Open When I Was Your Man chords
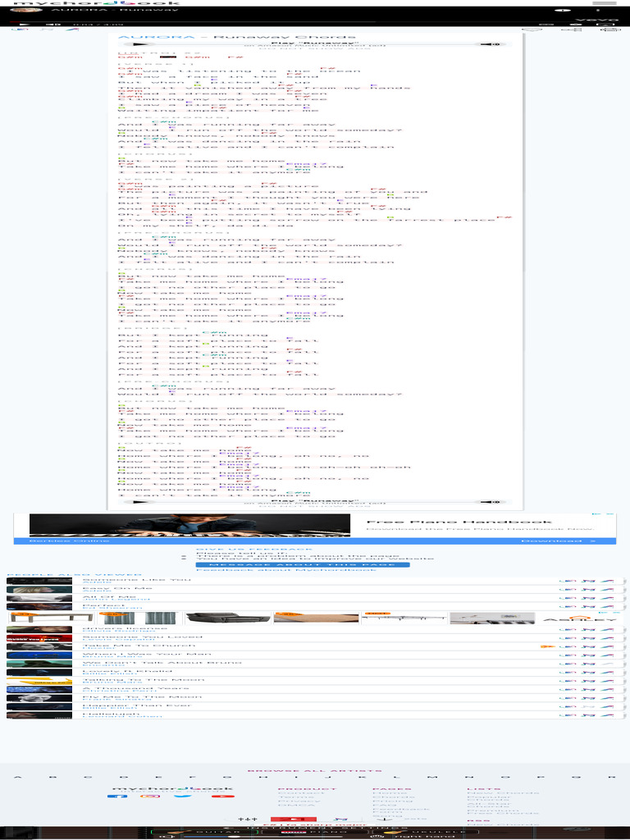Image resolution: width=630 pixels, height=840 pixels. 146,654
